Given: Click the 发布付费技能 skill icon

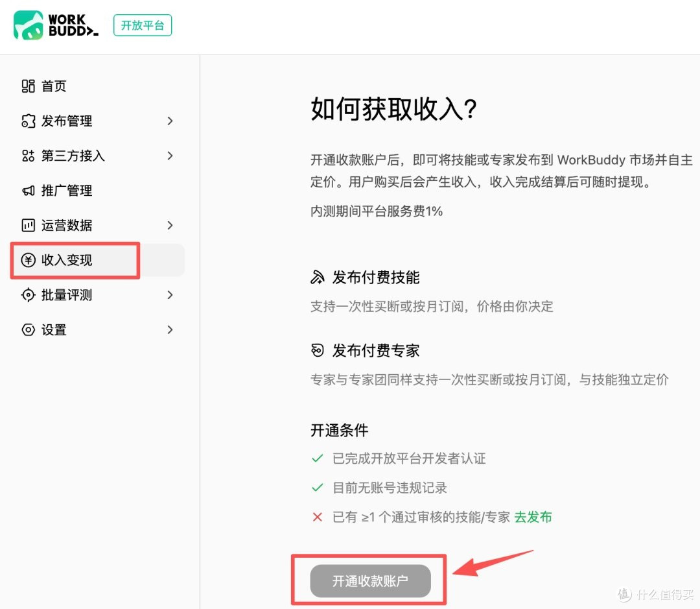Looking at the screenshot, I should 318,277.
